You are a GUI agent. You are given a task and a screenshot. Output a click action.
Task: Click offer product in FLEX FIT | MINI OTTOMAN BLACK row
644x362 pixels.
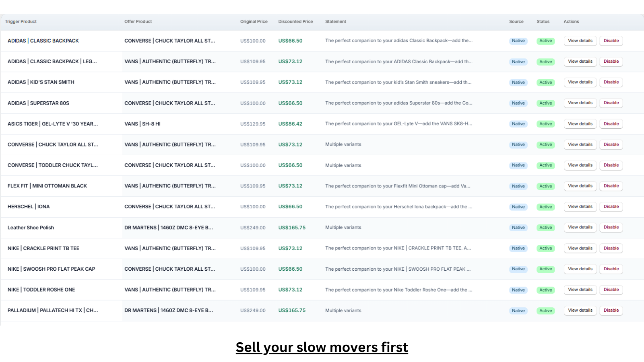point(170,186)
